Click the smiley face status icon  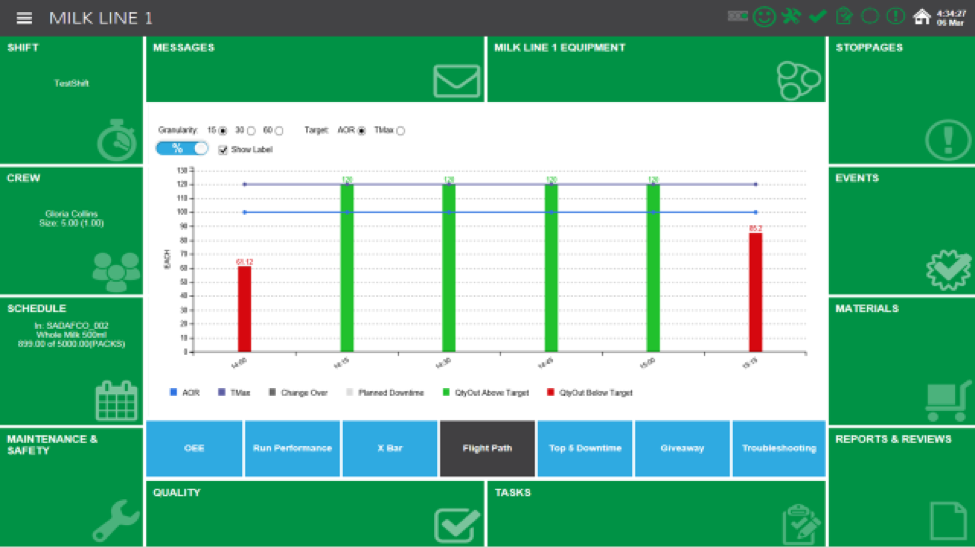(765, 17)
